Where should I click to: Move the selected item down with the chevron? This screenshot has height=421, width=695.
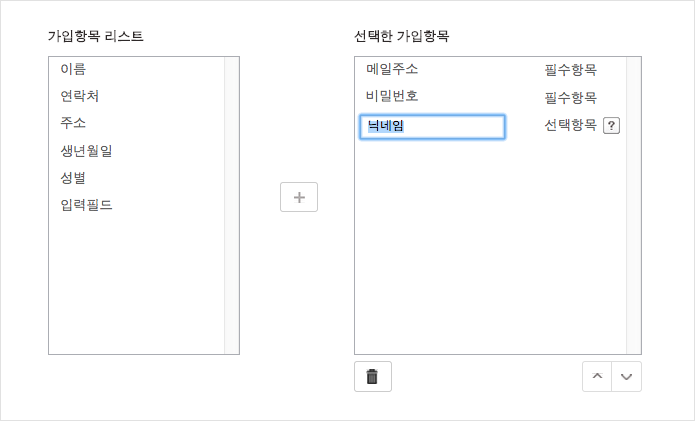pyautogui.click(x=626, y=377)
